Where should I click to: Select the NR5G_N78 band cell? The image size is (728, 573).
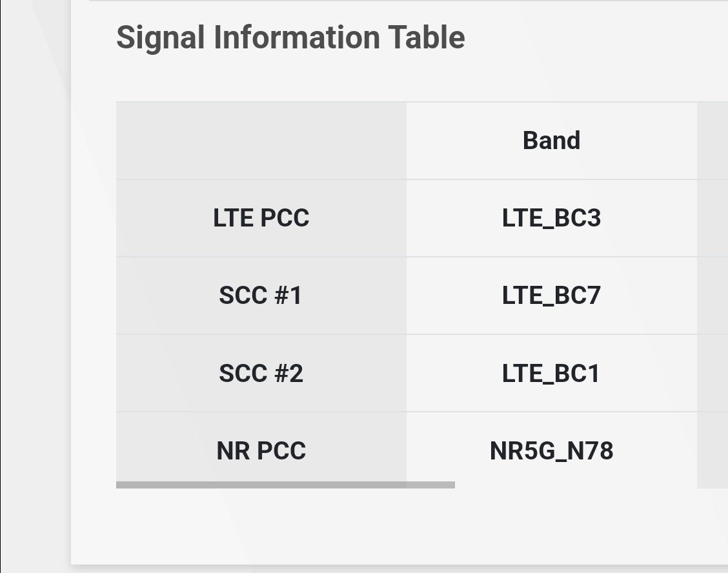click(551, 450)
